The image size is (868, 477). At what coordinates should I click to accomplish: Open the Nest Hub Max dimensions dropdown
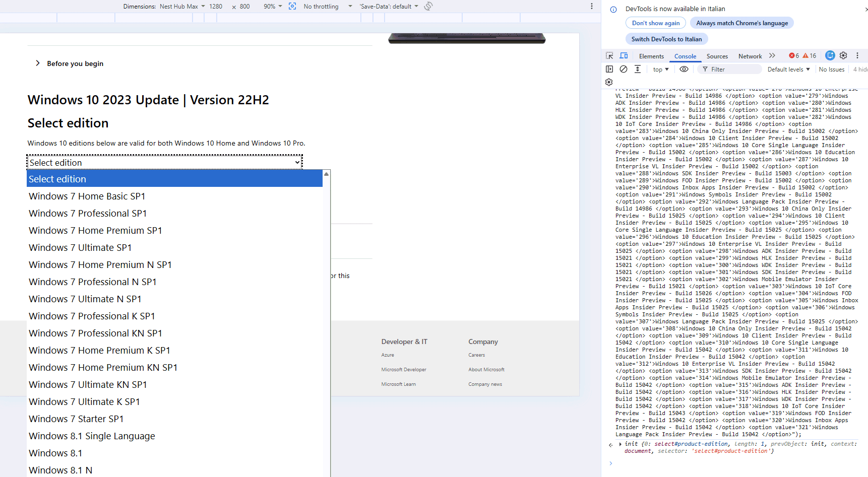(x=182, y=6)
